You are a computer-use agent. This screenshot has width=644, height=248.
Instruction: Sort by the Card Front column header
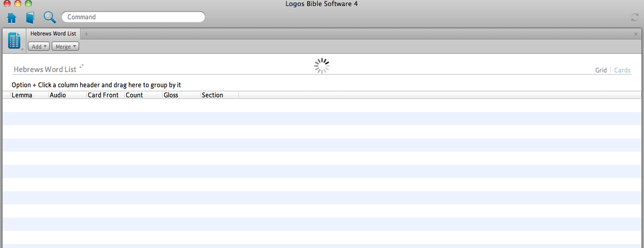point(105,95)
